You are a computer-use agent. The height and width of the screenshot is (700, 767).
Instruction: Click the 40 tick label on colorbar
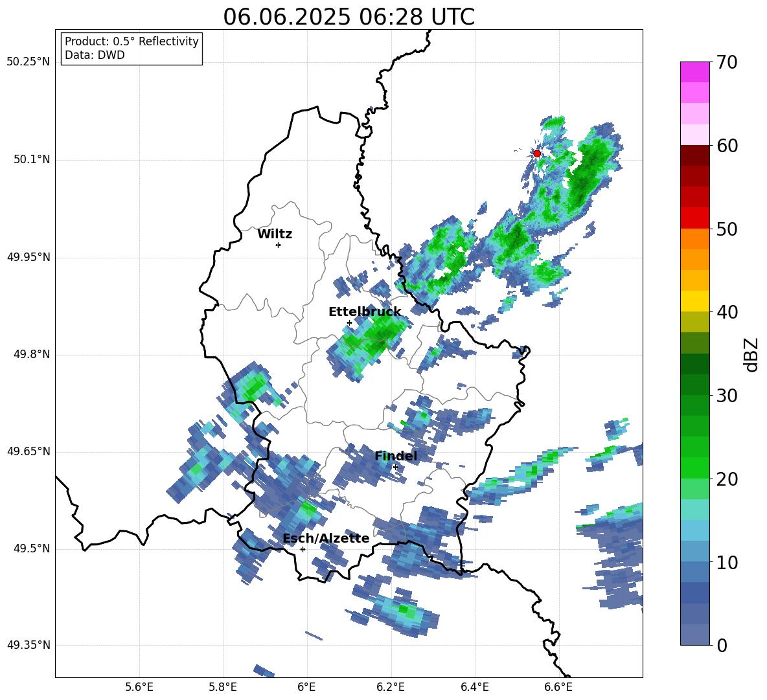coord(726,312)
